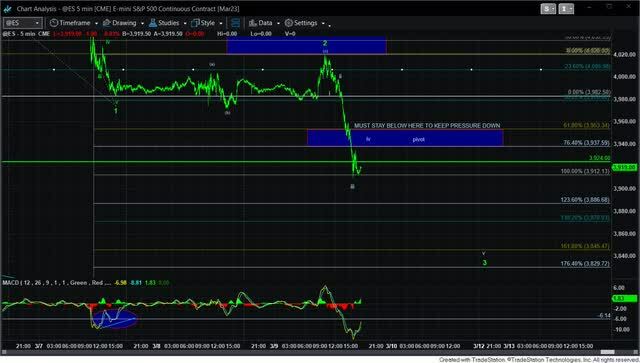
Task: Expand the Timeframe dropdown arrow
Action: coord(96,23)
